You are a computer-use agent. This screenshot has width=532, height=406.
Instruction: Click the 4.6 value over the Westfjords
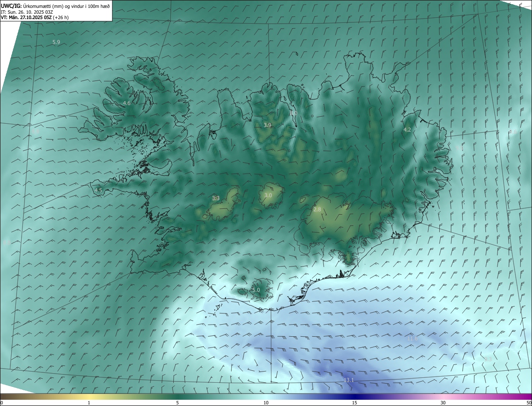pyautogui.click(x=127, y=103)
